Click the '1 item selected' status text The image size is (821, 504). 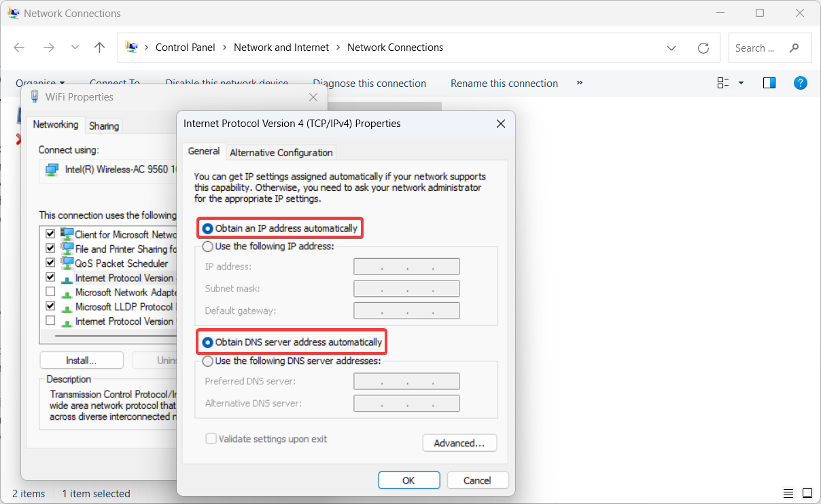[x=96, y=494]
